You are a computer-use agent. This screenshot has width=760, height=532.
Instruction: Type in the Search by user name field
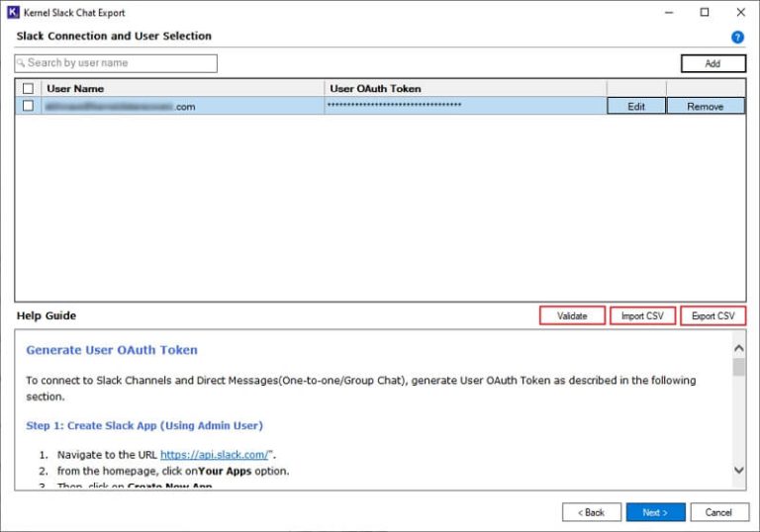coord(119,63)
